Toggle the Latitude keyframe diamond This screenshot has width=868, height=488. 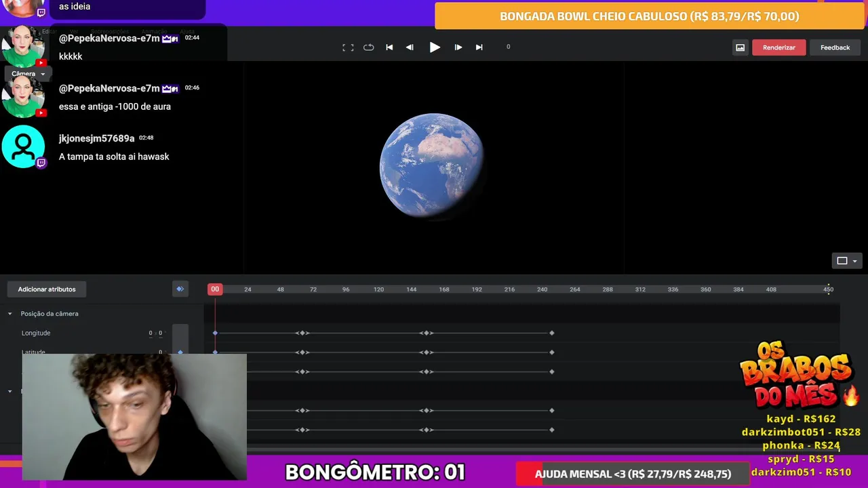(180, 352)
